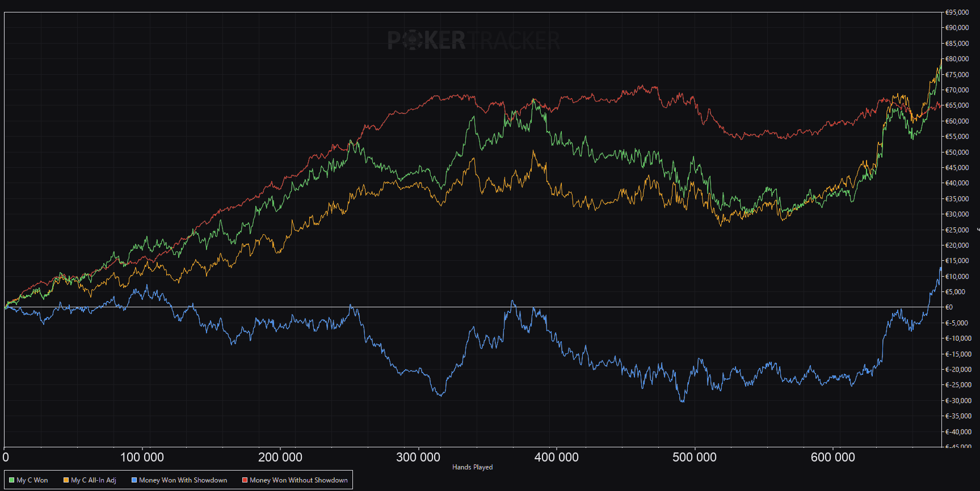Viewport: 980px width, 491px height.
Task: Click the blue Money Won With Showdown swatch
Action: (134, 480)
